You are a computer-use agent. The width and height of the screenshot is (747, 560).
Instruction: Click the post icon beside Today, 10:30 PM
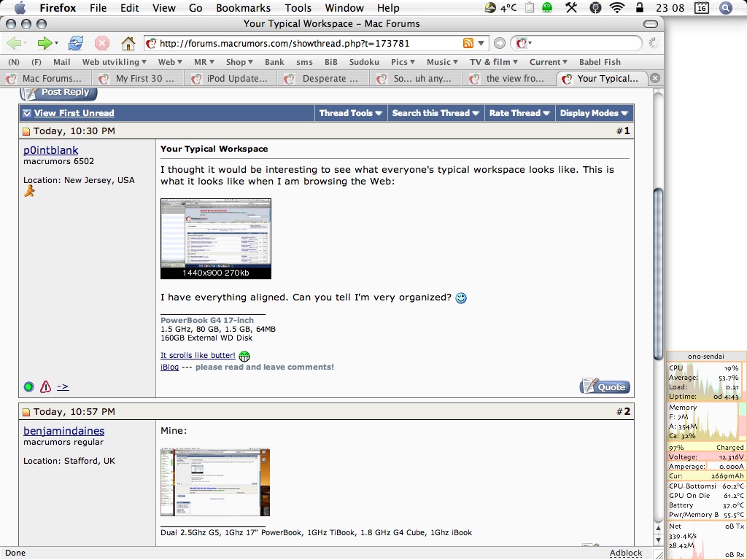(x=26, y=131)
